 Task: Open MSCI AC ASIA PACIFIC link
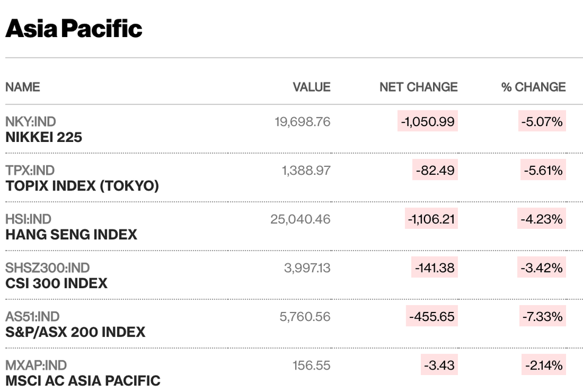(x=83, y=381)
